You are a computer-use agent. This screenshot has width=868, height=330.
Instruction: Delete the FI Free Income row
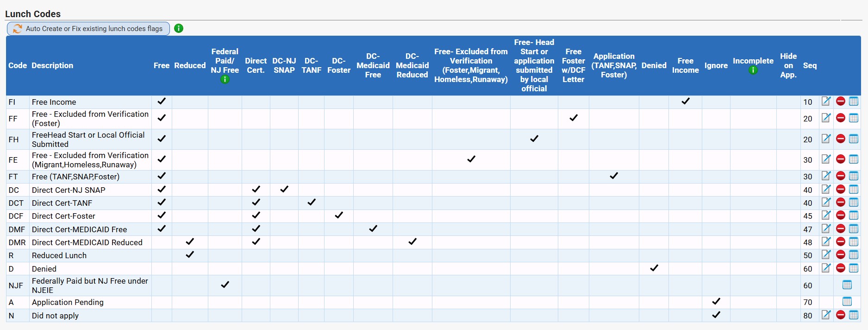click(841, 102)
